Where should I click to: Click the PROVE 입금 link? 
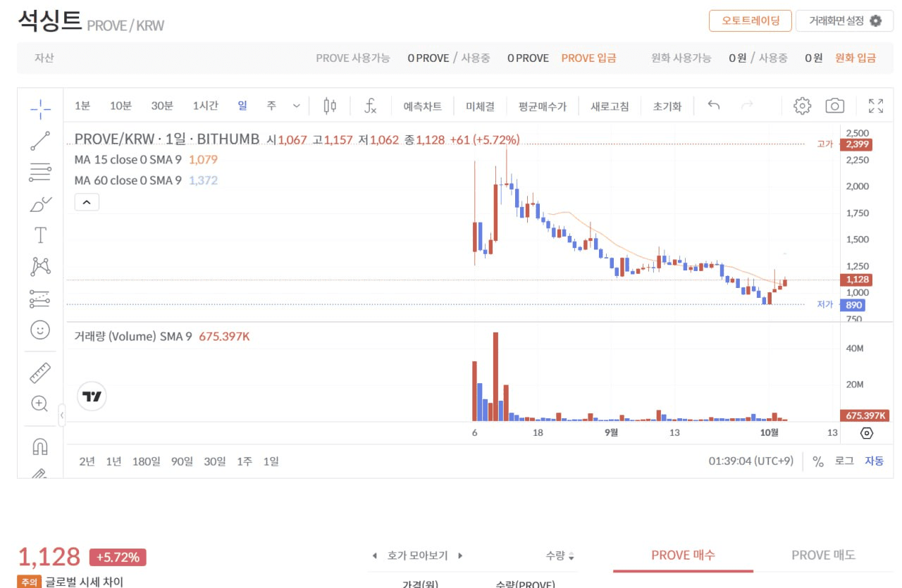588,58
